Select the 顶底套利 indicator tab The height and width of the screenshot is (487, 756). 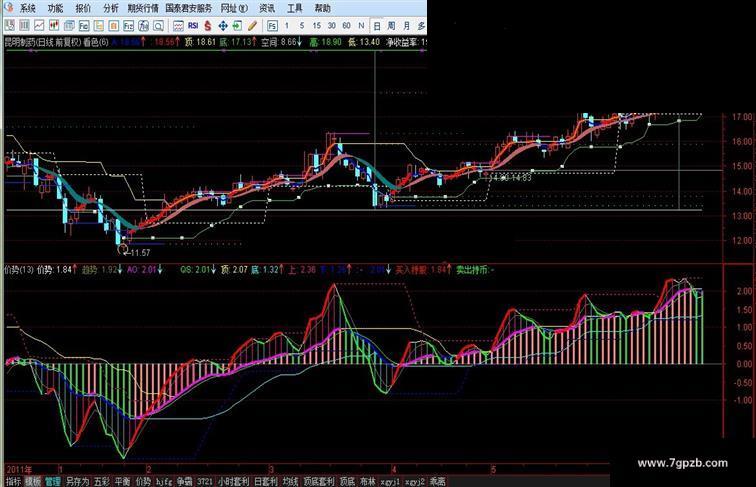(x=318, y=481)
